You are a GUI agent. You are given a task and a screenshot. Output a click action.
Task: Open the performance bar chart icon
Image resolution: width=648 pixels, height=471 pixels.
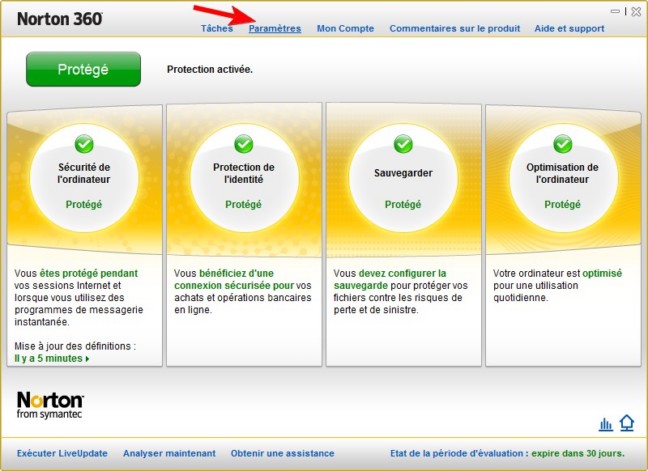(606, 424)
